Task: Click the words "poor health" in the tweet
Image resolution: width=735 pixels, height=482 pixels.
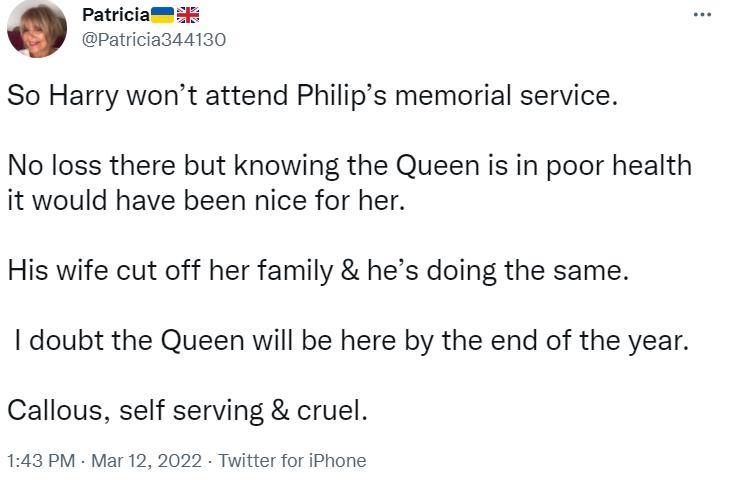Action: click(x=626, y=166)
